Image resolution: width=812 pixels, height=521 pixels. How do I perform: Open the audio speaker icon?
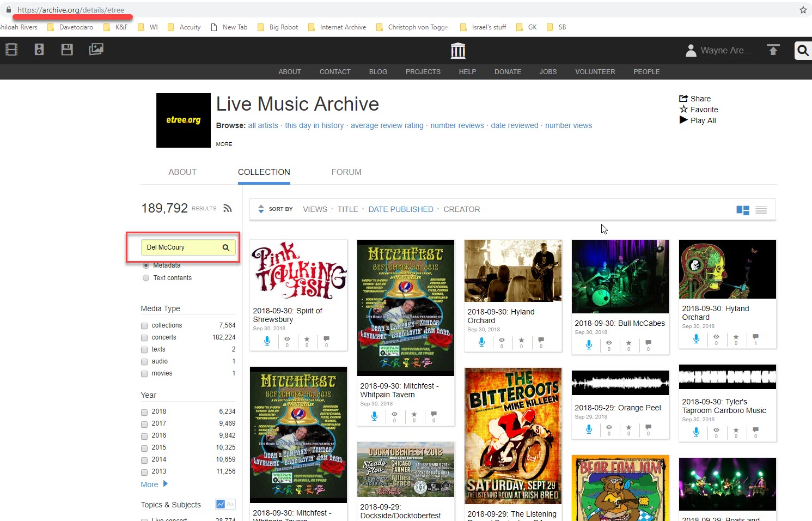pyautogui.click(x=39, y=50)
